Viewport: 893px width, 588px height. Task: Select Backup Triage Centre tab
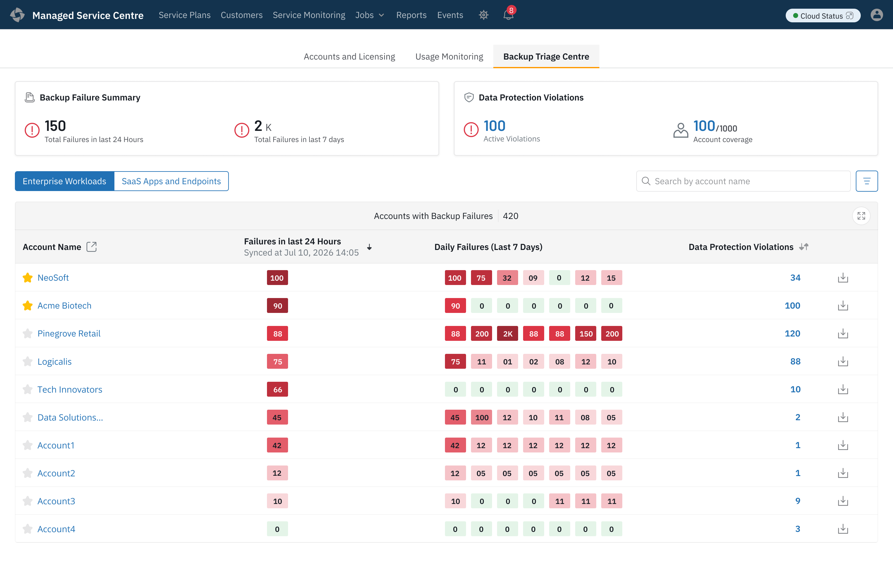click(x=546, y=56)
